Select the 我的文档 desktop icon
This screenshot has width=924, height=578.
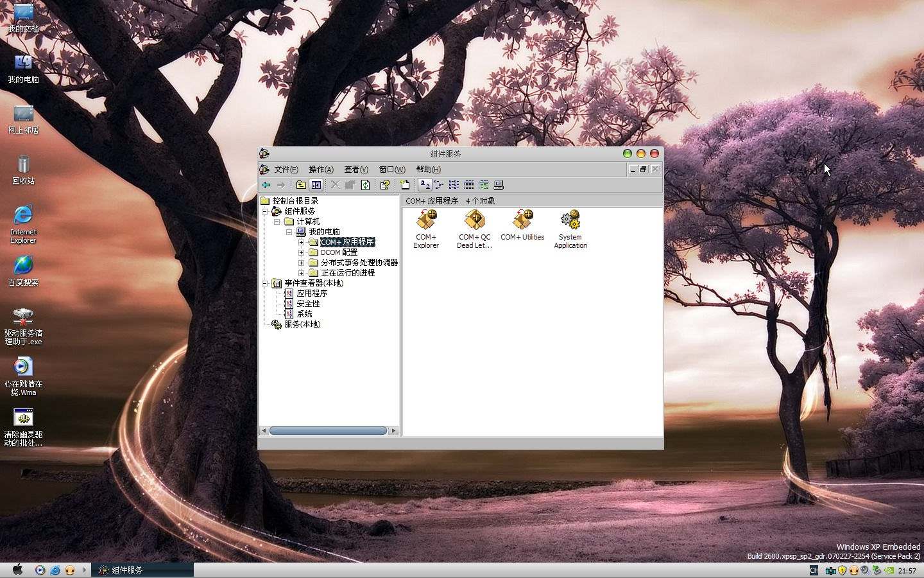coord(23,18)
